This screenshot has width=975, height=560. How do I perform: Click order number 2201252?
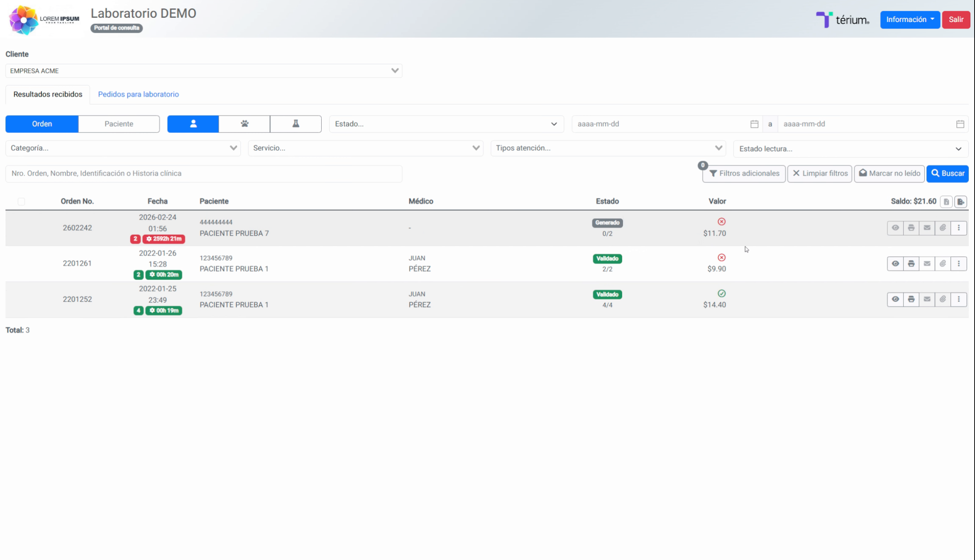(77, 299)
